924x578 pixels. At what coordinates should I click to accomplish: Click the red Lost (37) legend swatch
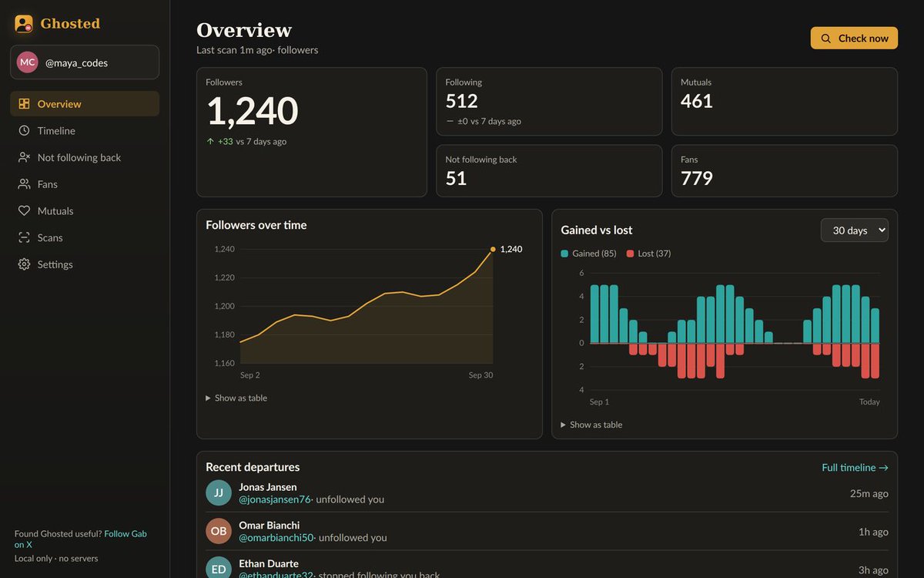click(x=630, y=254)
